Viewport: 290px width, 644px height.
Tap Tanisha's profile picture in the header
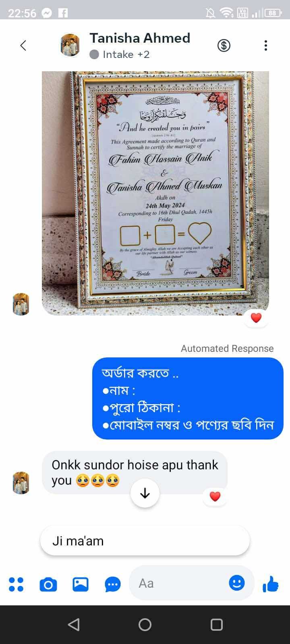point(70,45)
